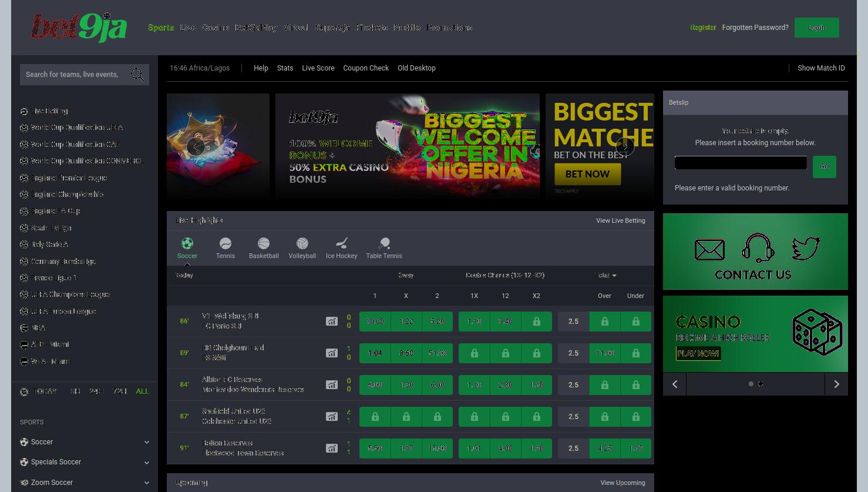Select the Table Tennis sport icon tab
The height and width of the screenshot is (492, 868).
coord(384,248)
